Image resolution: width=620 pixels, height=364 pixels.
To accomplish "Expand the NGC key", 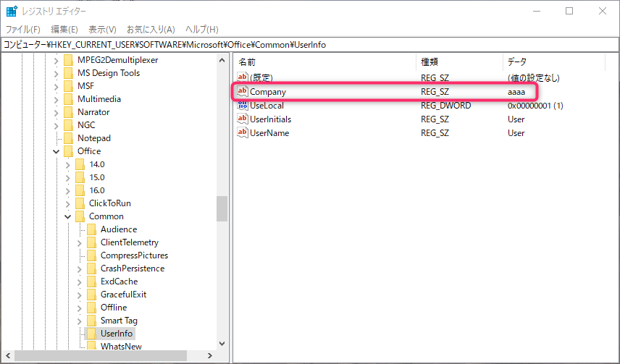I will (x=56, y=126).
